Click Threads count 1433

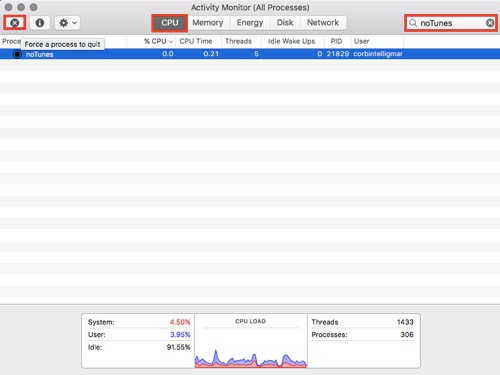[405, 322]
